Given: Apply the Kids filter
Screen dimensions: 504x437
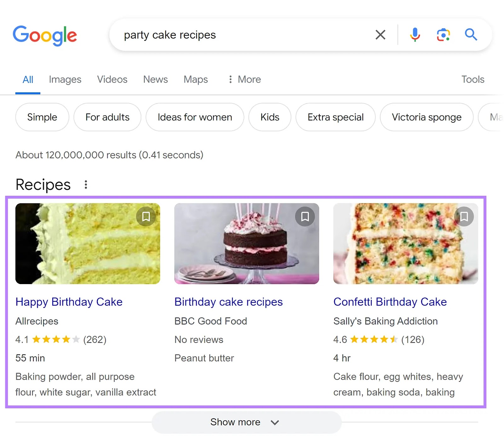Looking at the screenshot, I should pyautogui.click(x=270, y=117).
